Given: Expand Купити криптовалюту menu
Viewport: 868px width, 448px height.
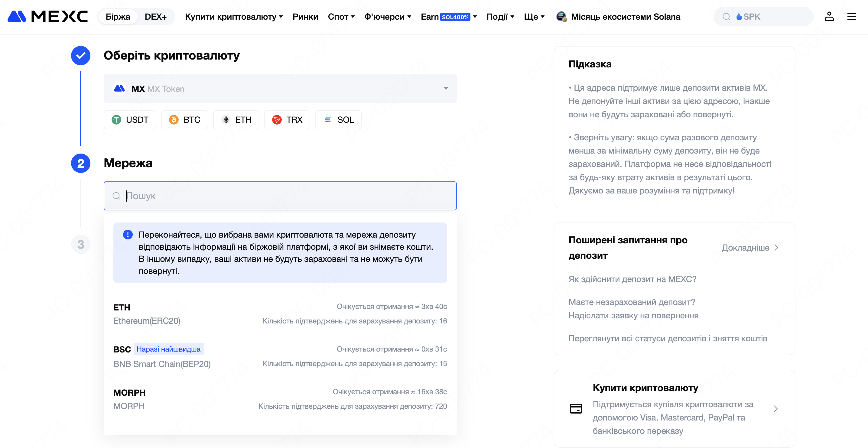Looking at the screenshot, I should click(234, 17).
